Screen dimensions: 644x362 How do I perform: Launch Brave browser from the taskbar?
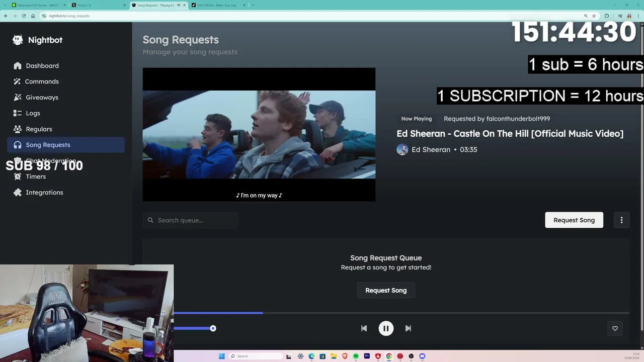[x=345, y=356]
